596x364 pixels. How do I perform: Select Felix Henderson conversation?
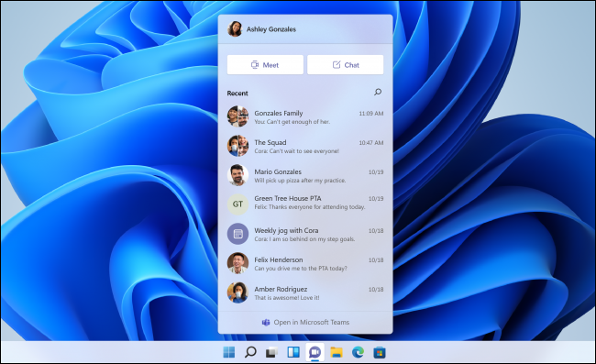305,263
